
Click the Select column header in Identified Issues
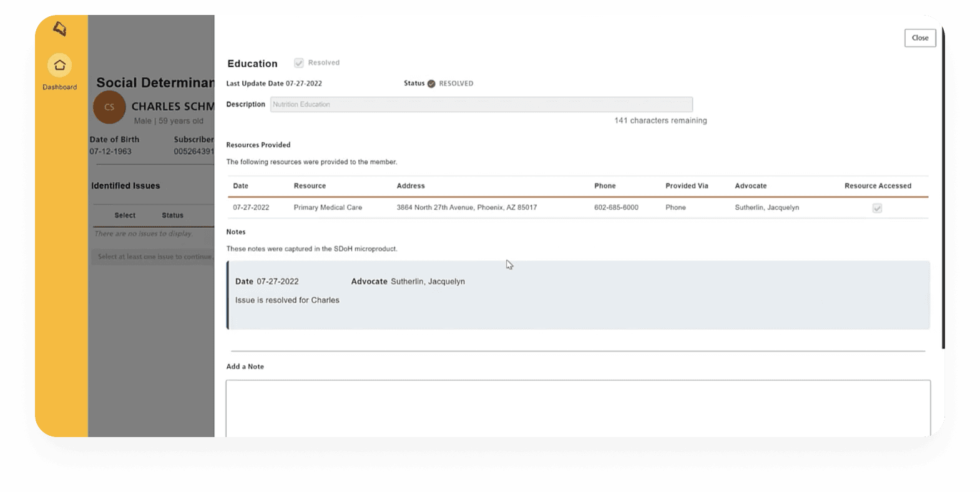coord(125,215)
